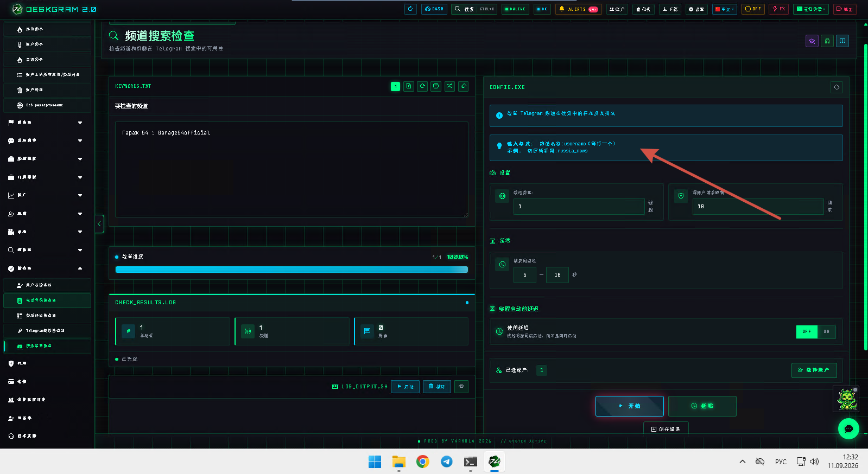This screenshot has height=474, width=868.
Task: Open the 中文 language dropdown
Action: [725, 9]
